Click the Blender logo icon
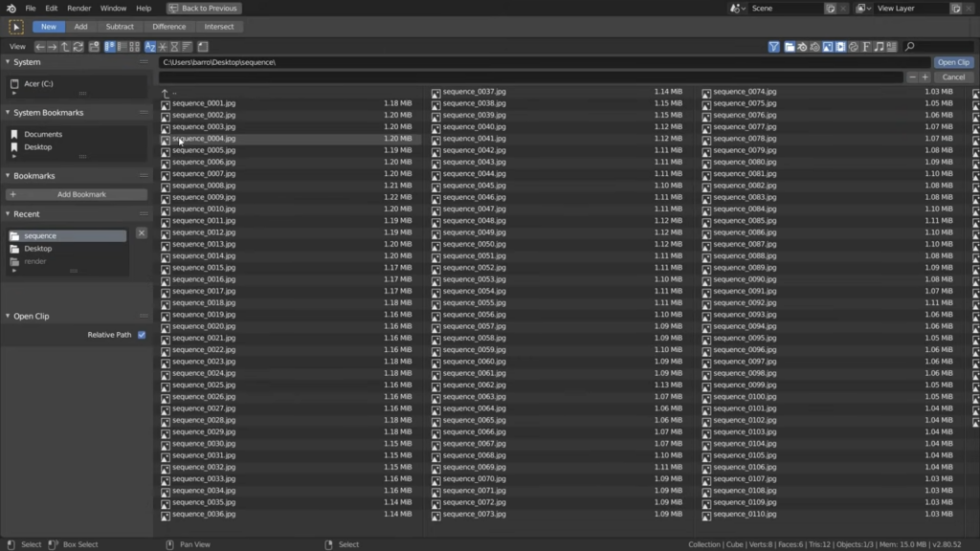 tap(11, 8)
